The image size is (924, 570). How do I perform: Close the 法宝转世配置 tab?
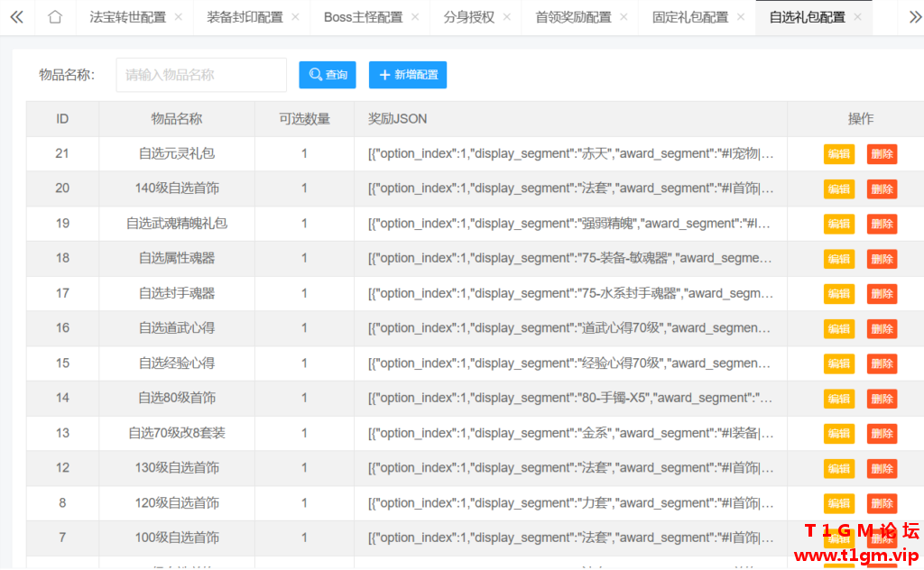[179, 17]
